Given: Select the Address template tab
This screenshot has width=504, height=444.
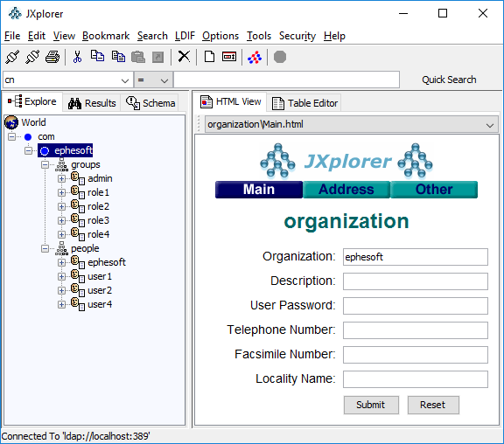Looking at the screenshot, I should pyautogui.click(x=346, y=190).
